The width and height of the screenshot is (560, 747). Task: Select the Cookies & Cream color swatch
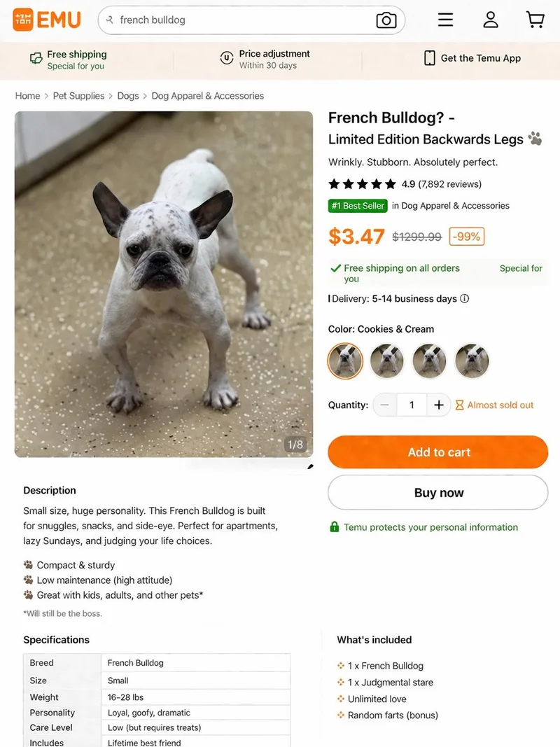[x=346, y=361]
